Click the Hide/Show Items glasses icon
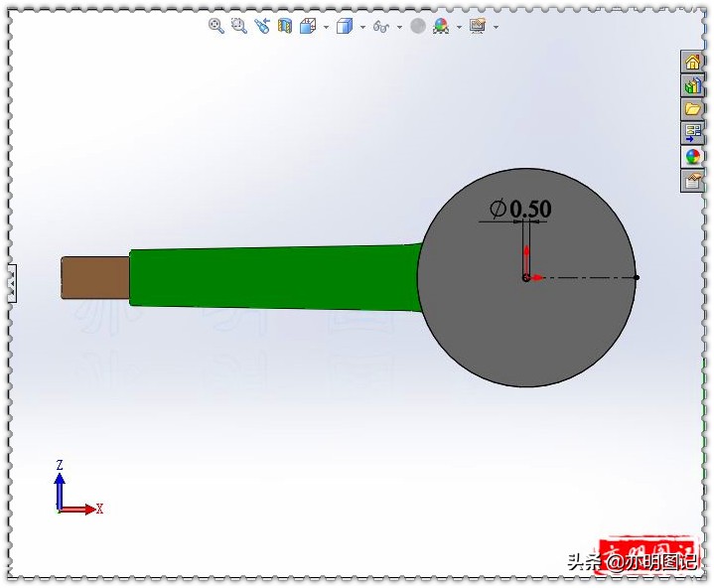The image size is (714, 588). [x=381, y=27]
